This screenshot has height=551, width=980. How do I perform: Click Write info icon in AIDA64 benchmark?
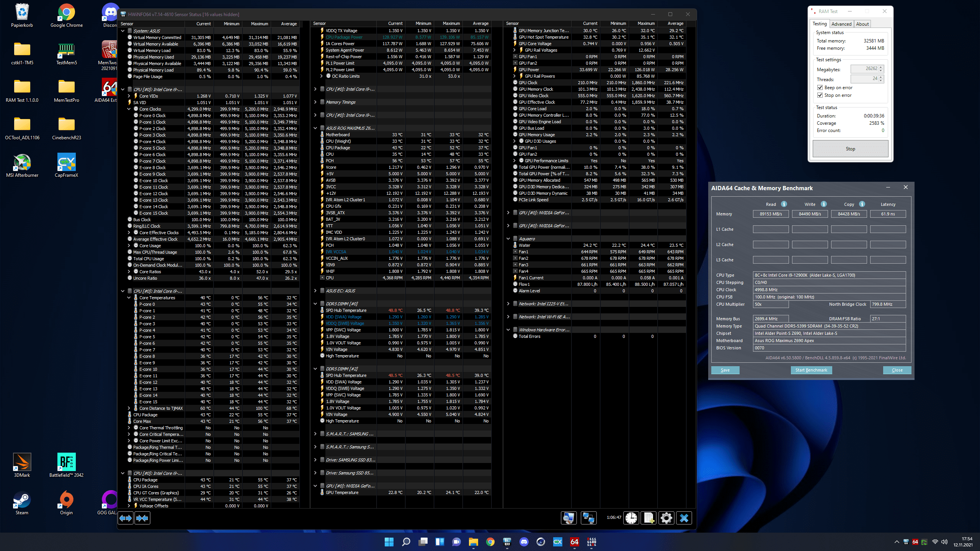tap(824, 204)
